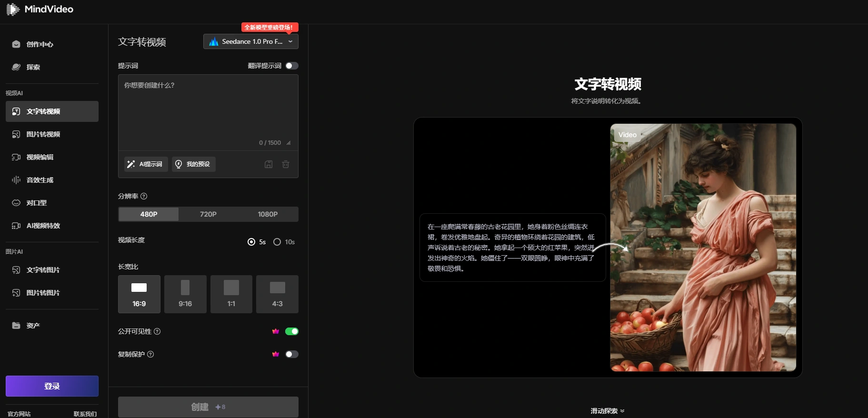Turn off the 公开可见性 switch
The width and height of the screenshot is (868, 418).
[291, 331]
